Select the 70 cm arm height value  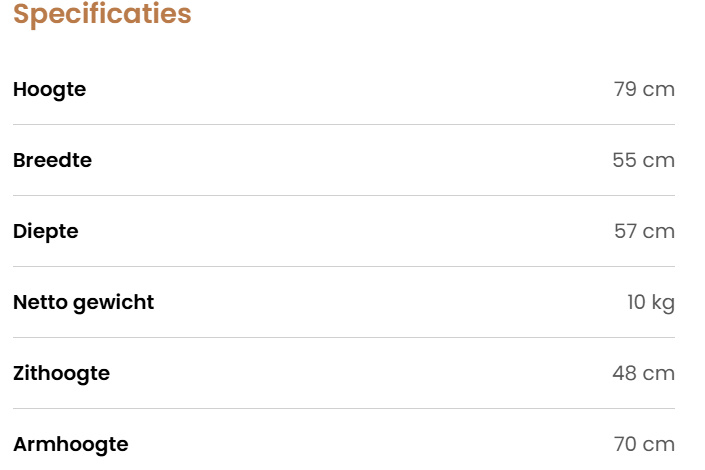click(x=644, y=444)
